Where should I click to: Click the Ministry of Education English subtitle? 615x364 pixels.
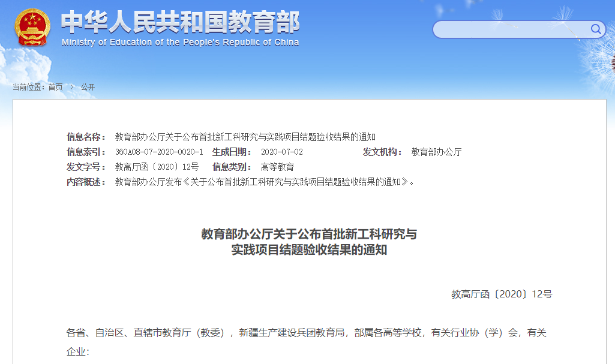click(x=181, y=43)
